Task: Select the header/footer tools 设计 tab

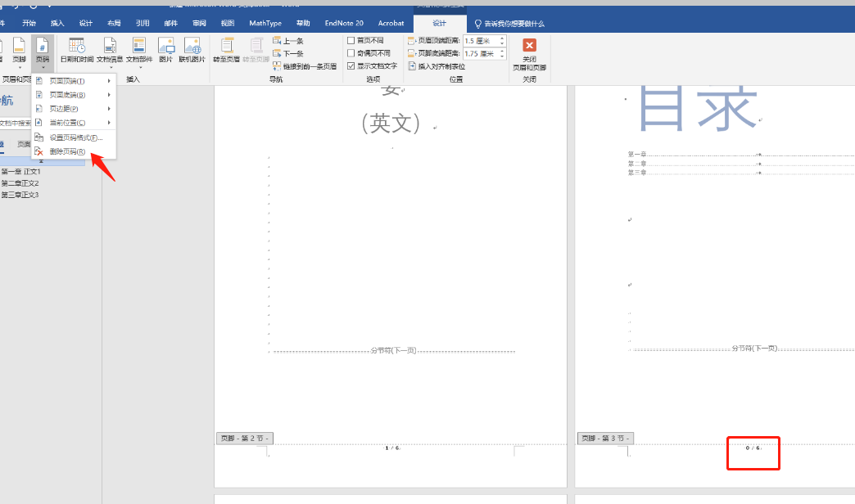Action: [x=440, y=23]
